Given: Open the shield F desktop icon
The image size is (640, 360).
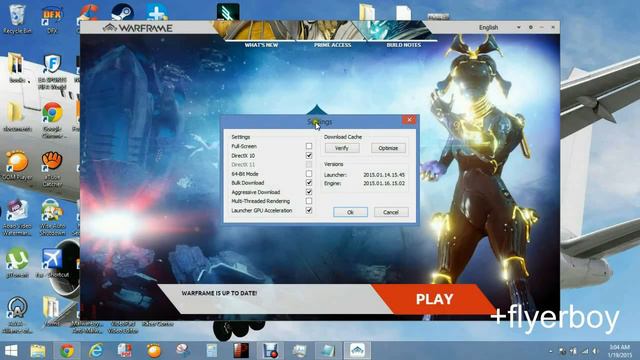Looking at the screenshot, I should click(x=52, y=71).
